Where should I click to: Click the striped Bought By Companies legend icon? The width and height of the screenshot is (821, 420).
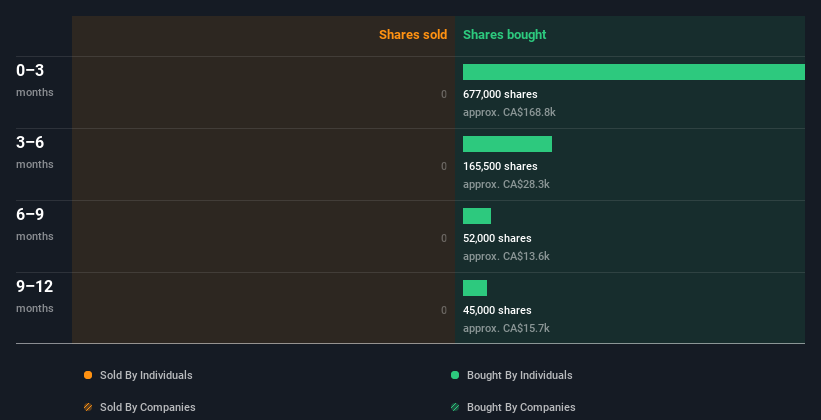(455, 407)
